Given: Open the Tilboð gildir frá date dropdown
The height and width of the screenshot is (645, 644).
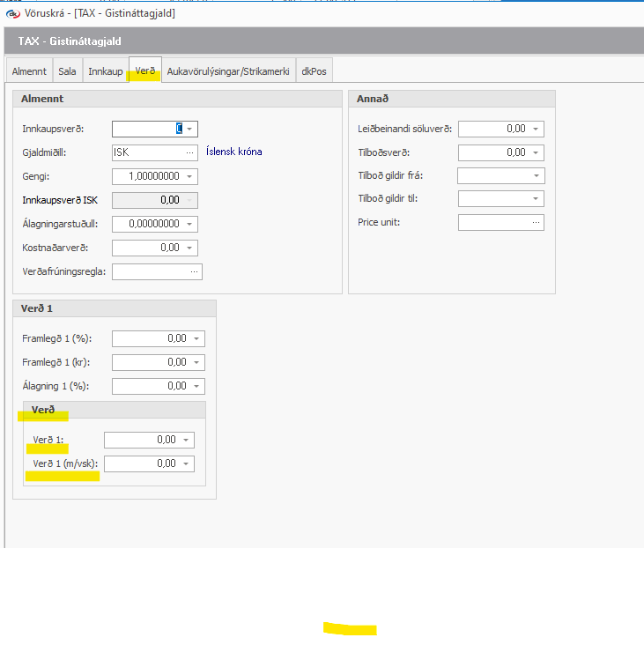Looking at the screenshot, I should point(536,176).
